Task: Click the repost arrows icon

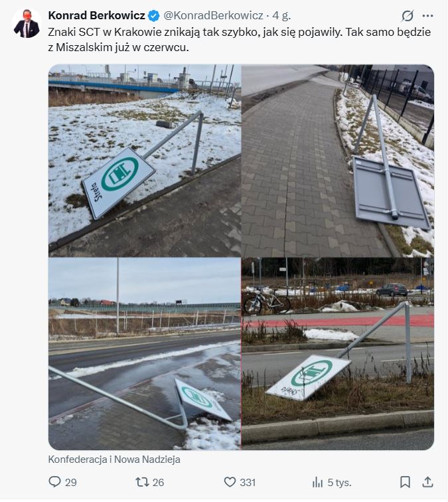Action: click(x=142, y=482)
